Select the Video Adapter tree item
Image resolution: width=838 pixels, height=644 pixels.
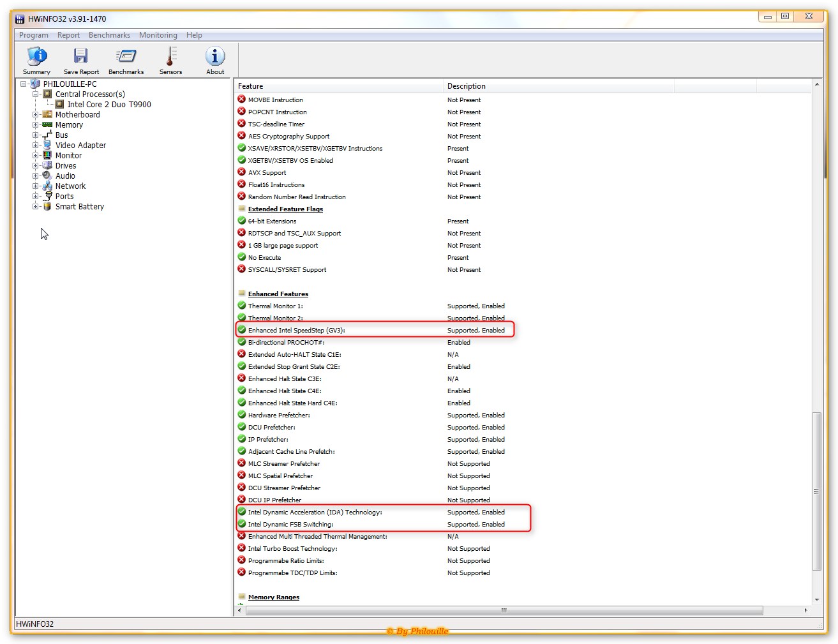click(x=80, y=146)
